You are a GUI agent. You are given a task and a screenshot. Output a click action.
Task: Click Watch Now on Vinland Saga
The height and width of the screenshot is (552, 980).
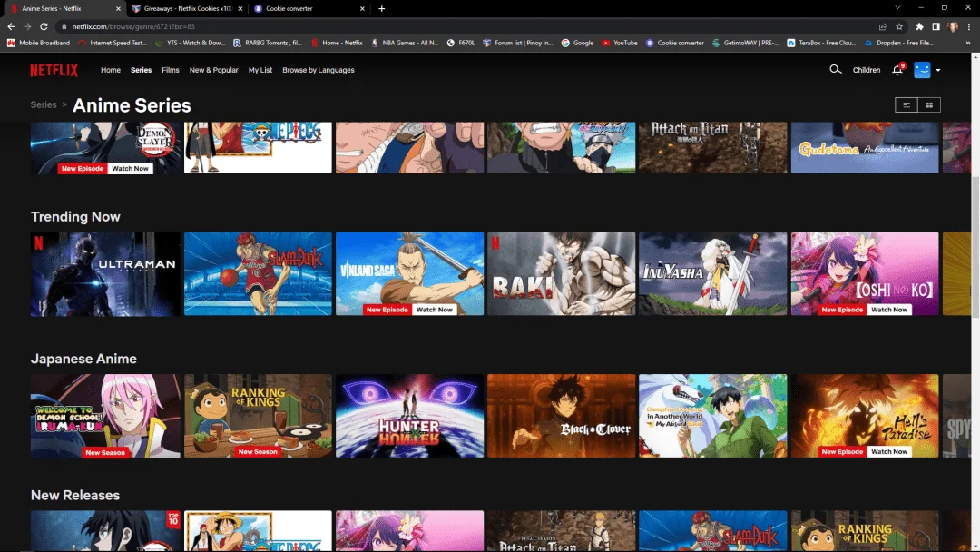pos(435,310)
